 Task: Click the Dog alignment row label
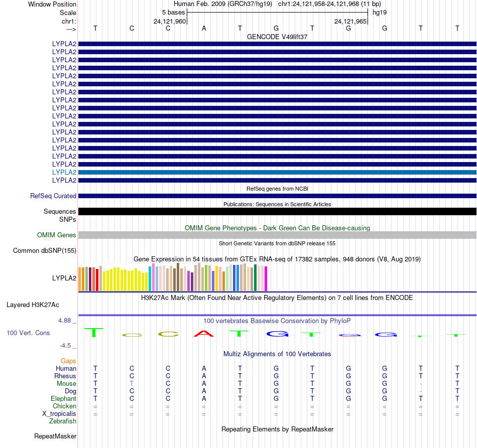pyautogui.click(x=70, y=391)
